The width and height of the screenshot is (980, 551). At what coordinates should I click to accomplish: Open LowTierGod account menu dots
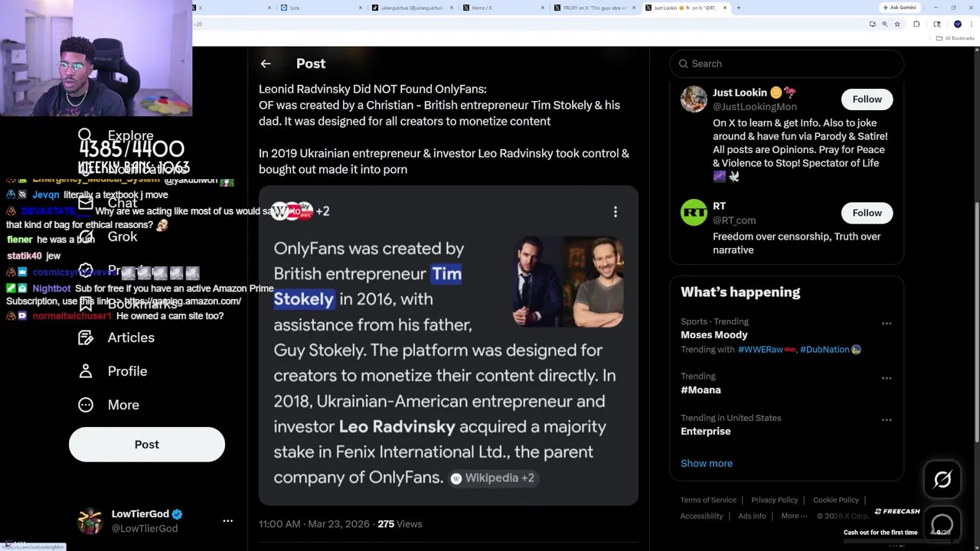click(x=227, y=521)
